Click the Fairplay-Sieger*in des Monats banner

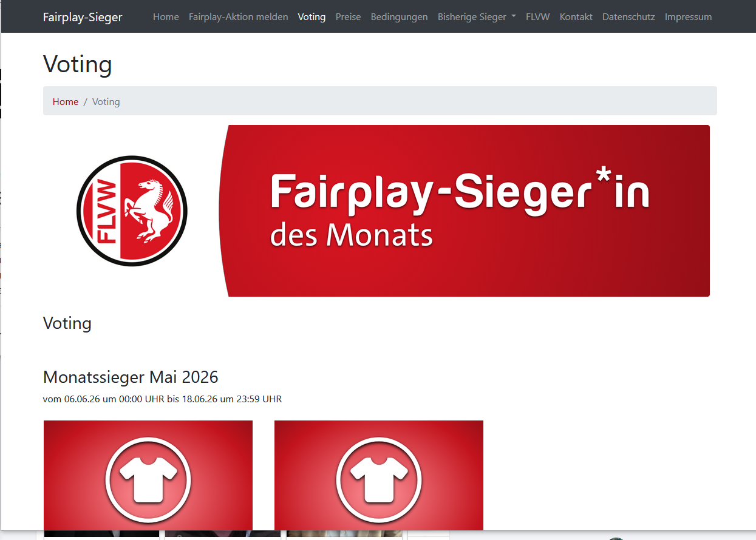click(464, 211)
